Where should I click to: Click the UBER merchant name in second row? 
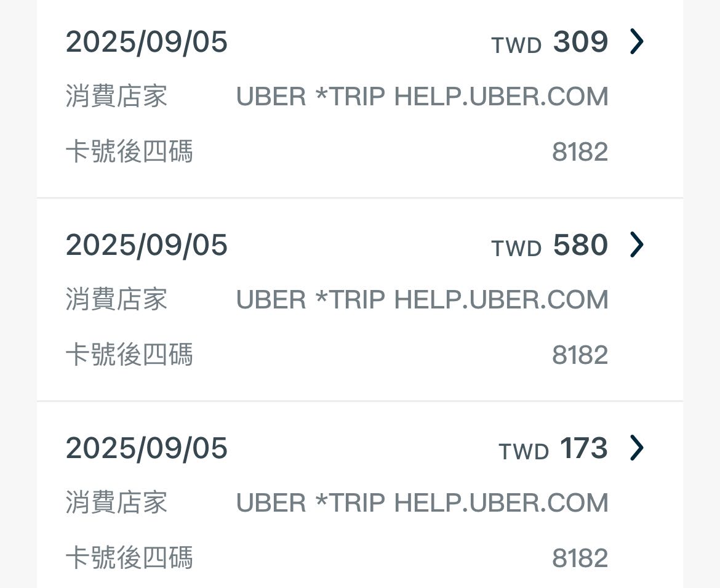coord(422,300)
